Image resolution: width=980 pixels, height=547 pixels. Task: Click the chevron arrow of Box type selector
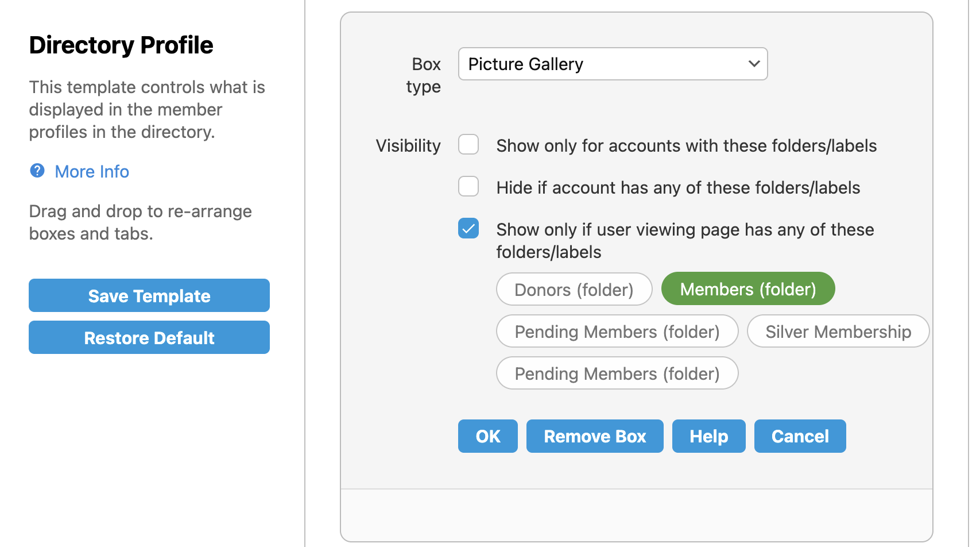[754, 64]
